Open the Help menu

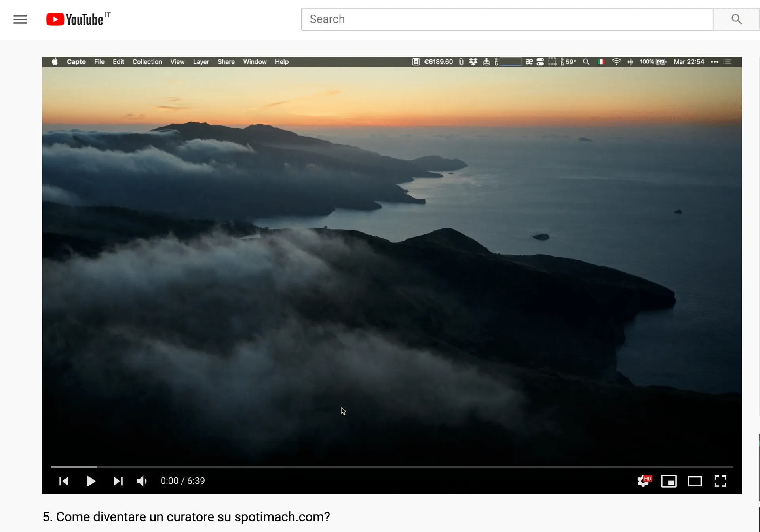pyautogui.click(x=282, y=62)
